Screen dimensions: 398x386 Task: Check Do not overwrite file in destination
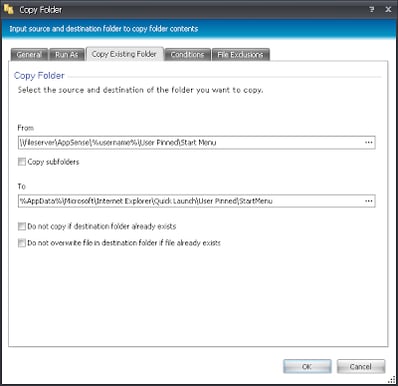tap(22, 243)
